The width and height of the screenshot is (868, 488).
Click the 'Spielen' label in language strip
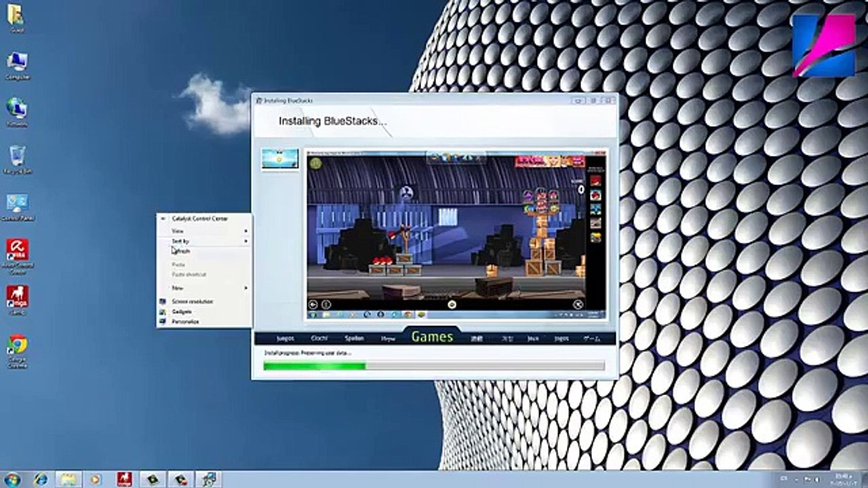354,338
